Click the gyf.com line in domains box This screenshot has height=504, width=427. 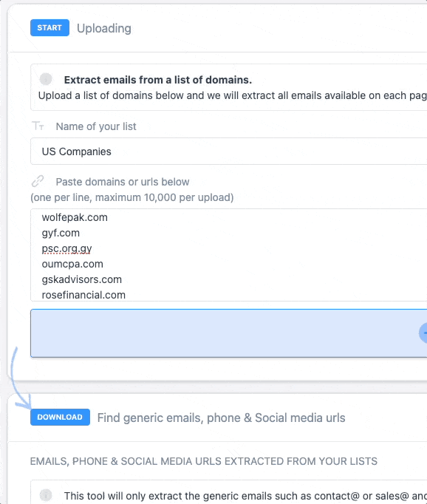point(61,233)
